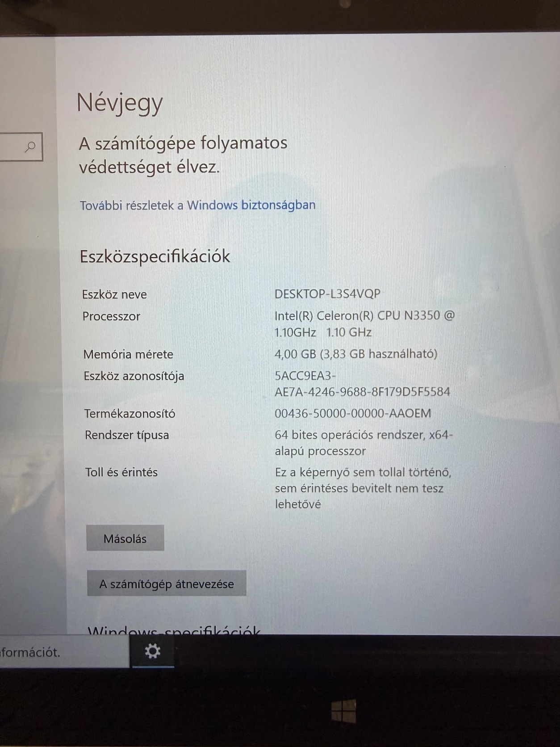Select the Névjegy page heading
The image size is (560, 747).
click(120, 103)
